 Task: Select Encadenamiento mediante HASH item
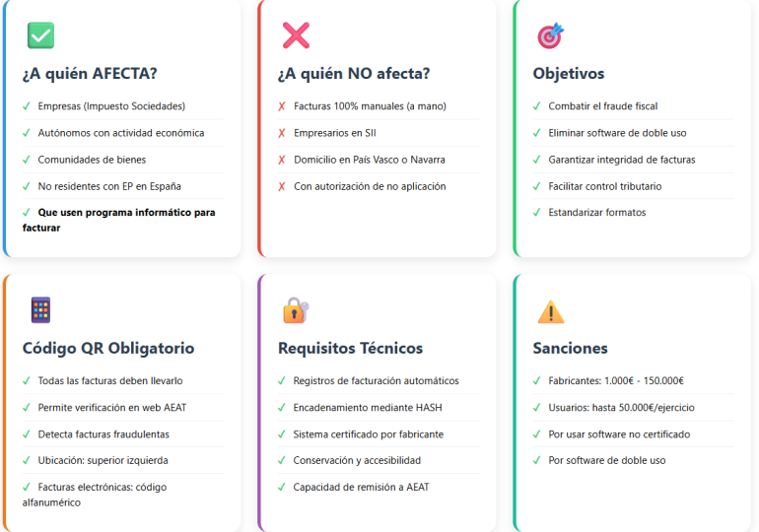366,407
